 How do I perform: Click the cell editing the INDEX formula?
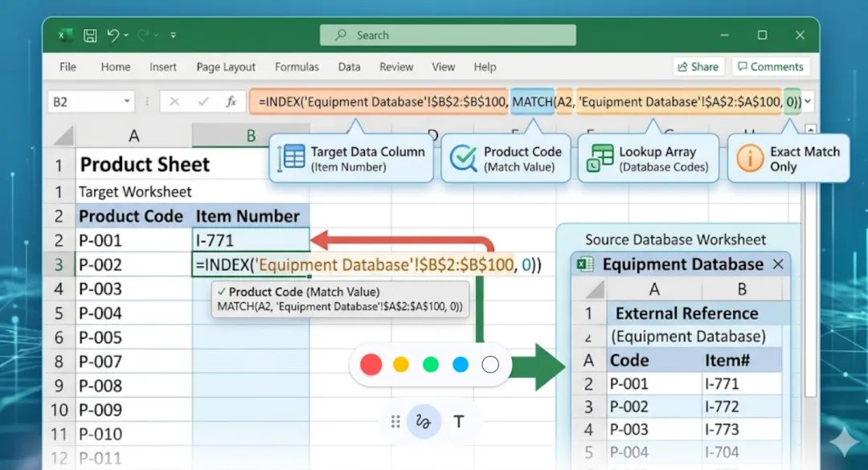[x=251, y=264]
